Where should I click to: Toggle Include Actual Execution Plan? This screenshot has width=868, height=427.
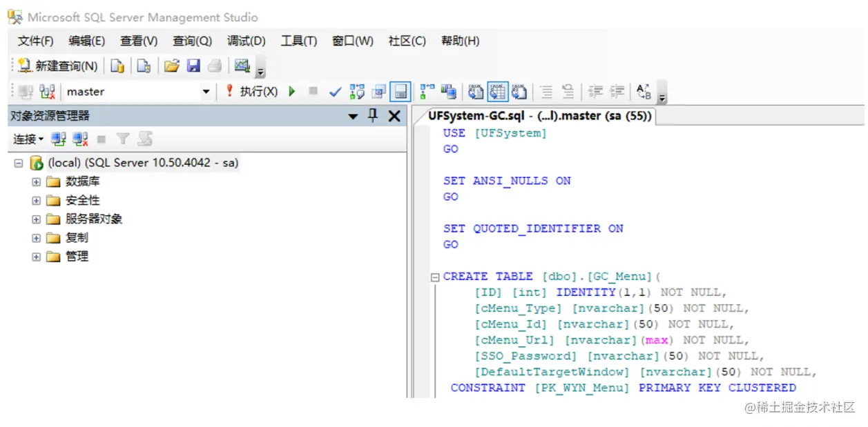(427, 92)
